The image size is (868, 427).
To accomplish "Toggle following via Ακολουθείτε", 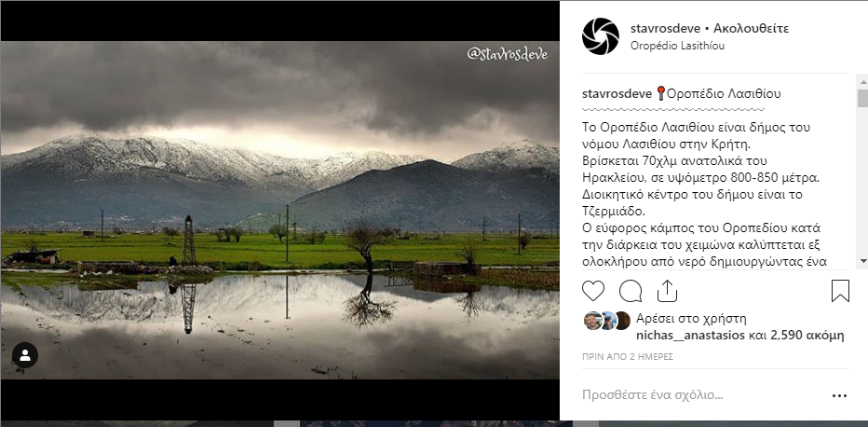I will point(752,28).
